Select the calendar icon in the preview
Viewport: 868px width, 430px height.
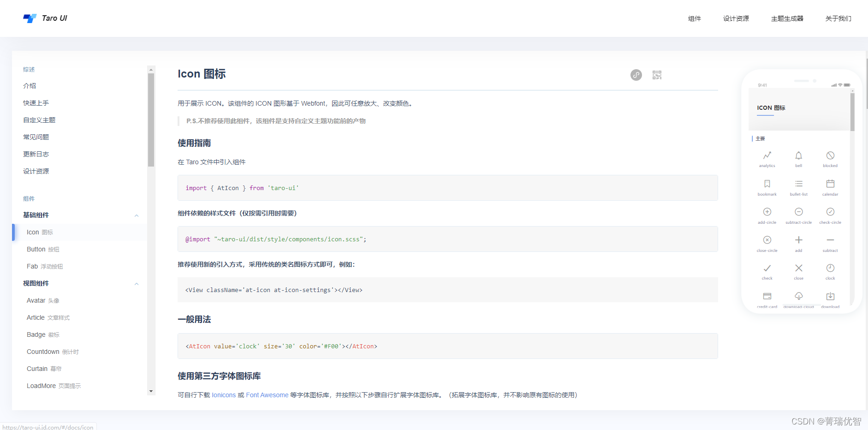pyautogui.click(x=830, y=184)
